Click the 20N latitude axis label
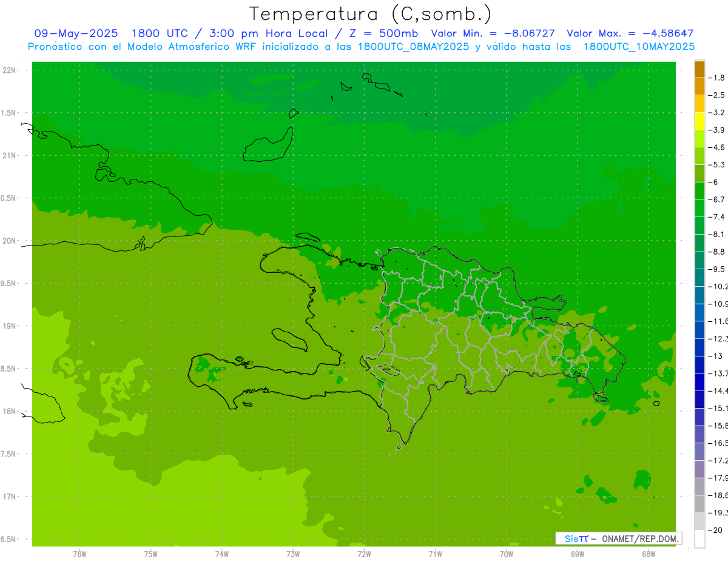 click(10, 241)
